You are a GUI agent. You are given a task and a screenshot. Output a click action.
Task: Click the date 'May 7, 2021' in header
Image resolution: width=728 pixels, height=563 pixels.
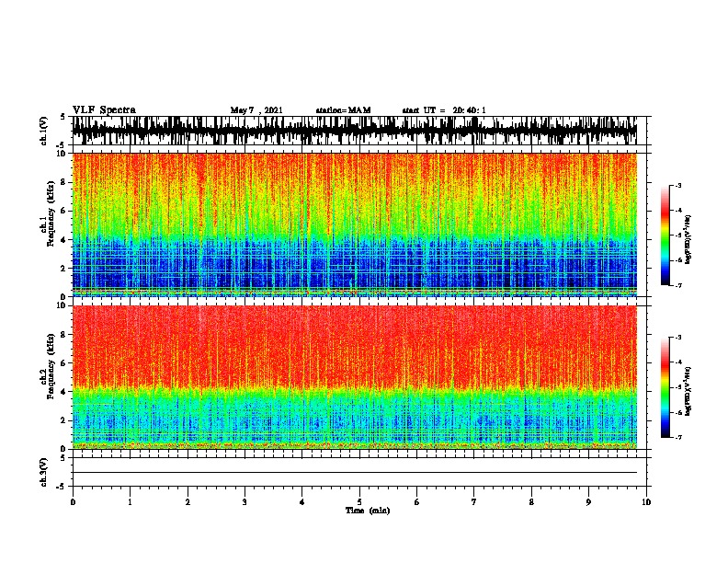[x=256, y=110]
